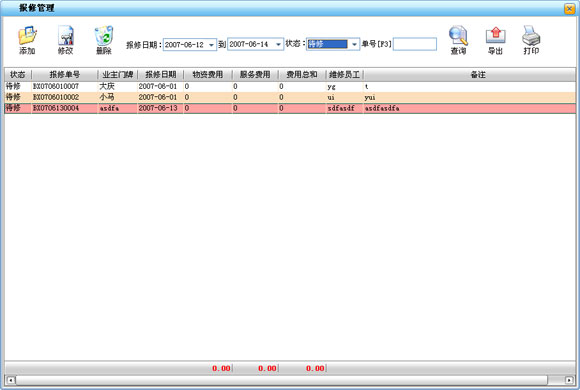Focus the 单号[F3] order number field
This screenshot has height=390, width=580.
[x=415, y=44]
